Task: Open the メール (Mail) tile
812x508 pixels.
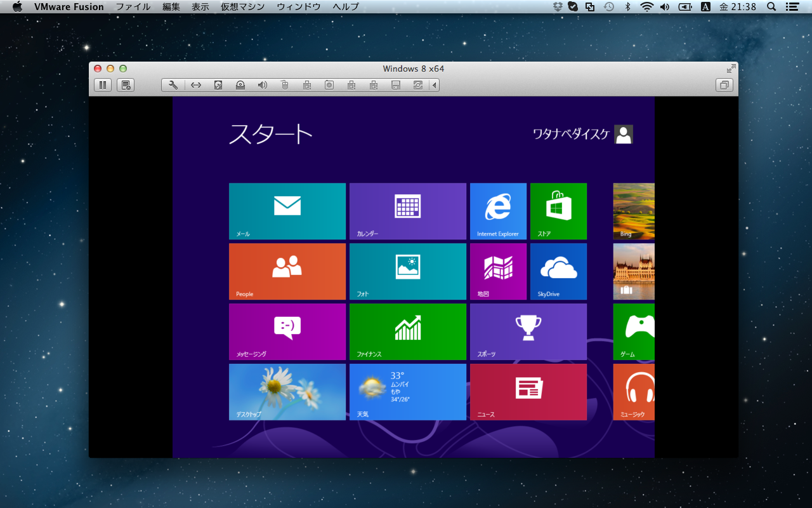Action: tap(287, 211)
